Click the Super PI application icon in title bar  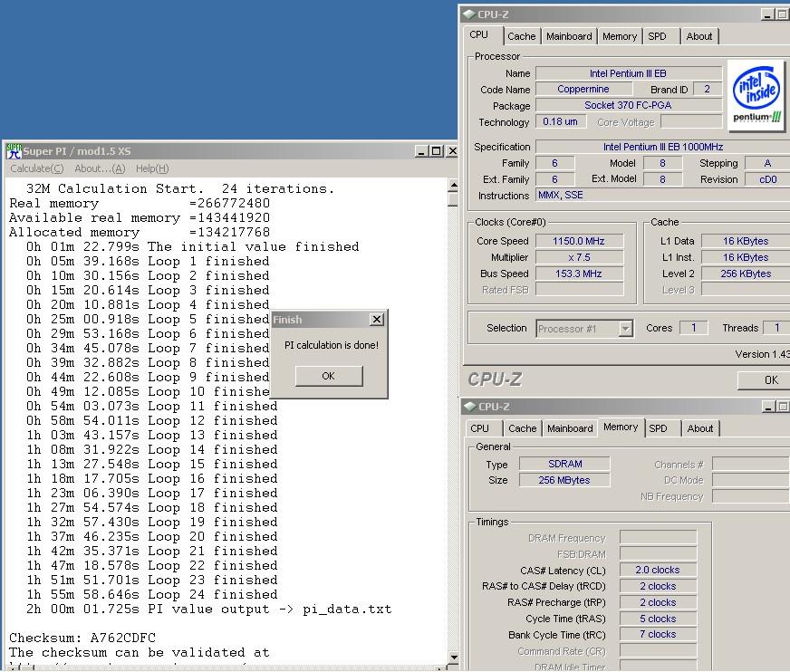point(14,150)
